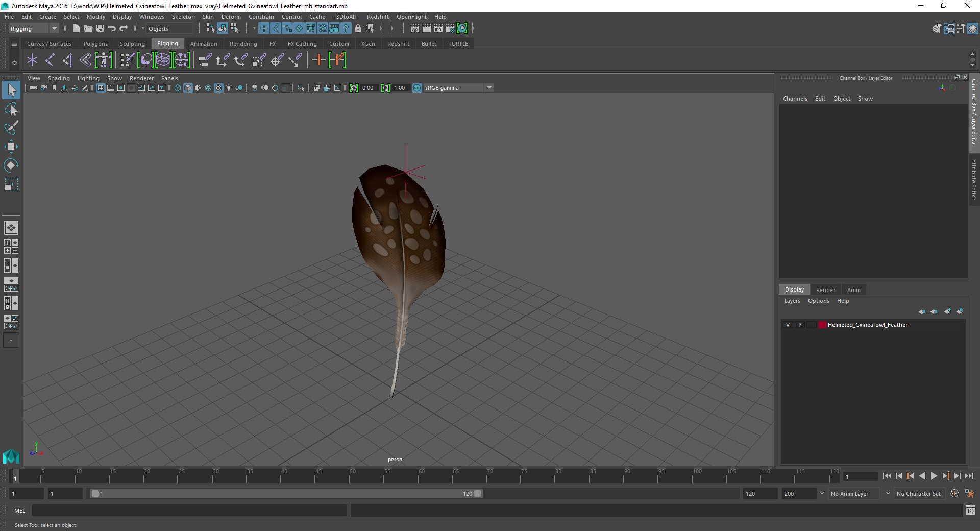Activate the Move tool
This screenshot has width=980, height=531.
11,147
